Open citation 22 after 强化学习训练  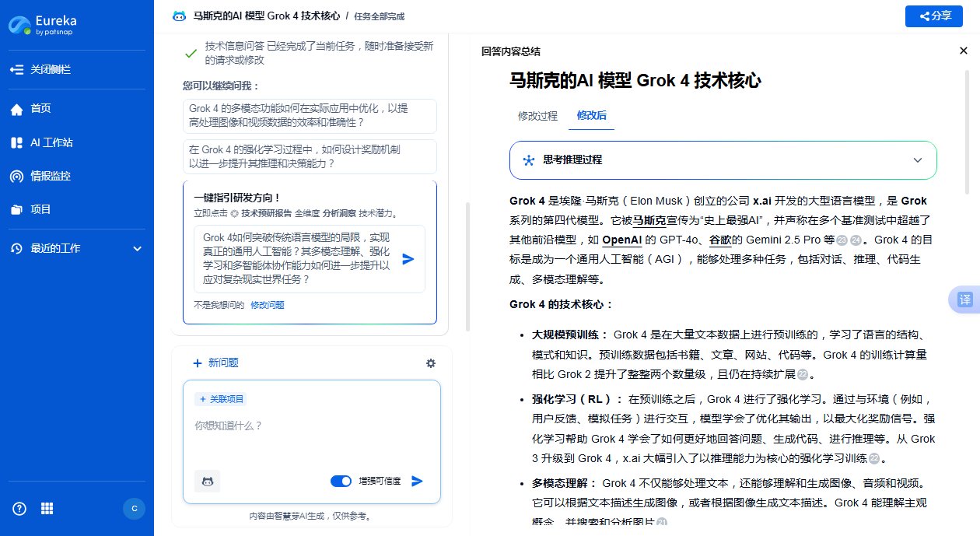[x=873, y=459]
